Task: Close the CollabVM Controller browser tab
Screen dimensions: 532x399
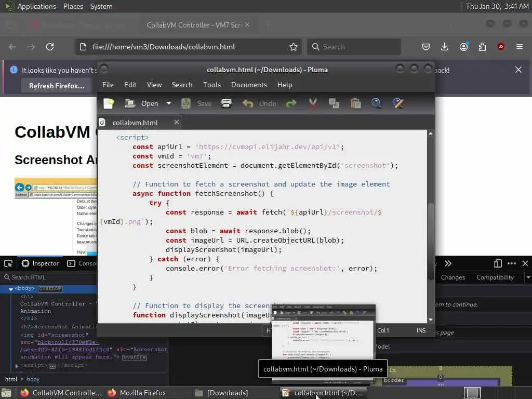Action: tap(247, 24)
